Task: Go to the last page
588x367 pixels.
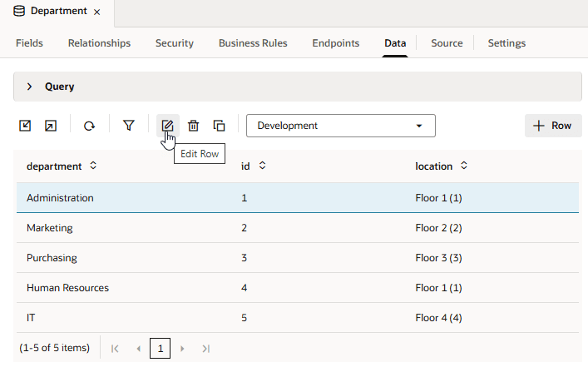Action: [206, 348]
